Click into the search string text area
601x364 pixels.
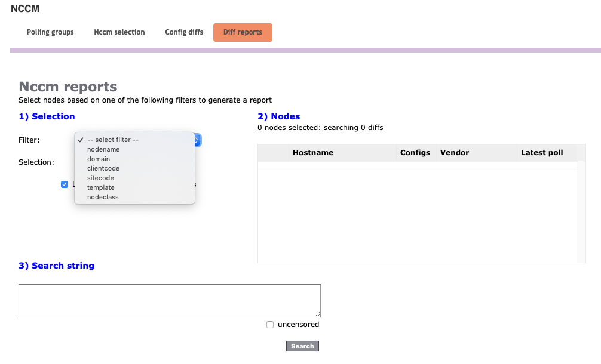click(170, 301)
